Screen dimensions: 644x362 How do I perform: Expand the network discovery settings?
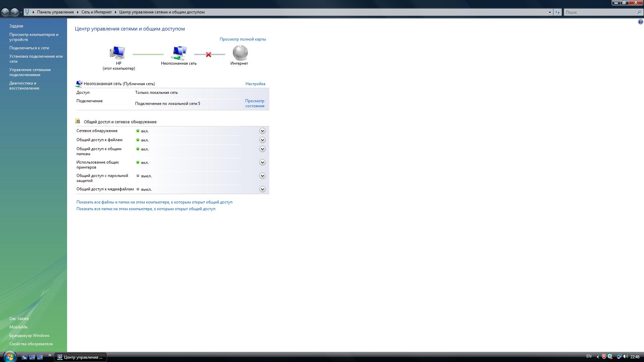coord(262,131)
